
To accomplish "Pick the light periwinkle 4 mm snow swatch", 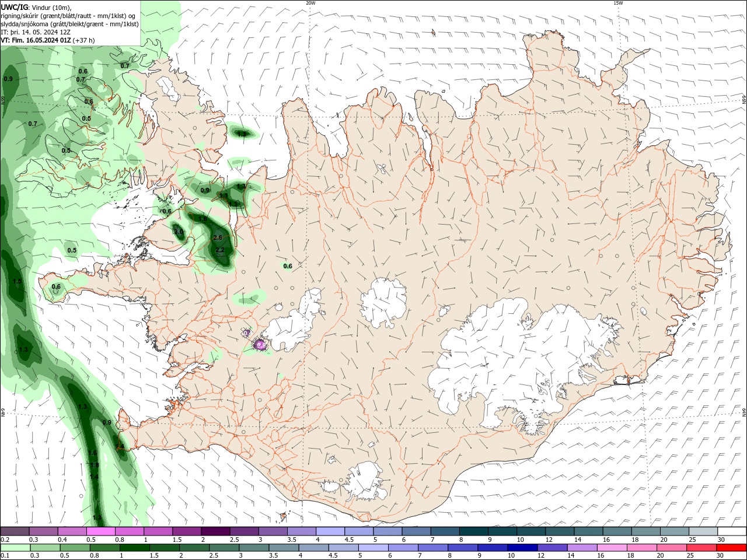I will click(329, 531).
